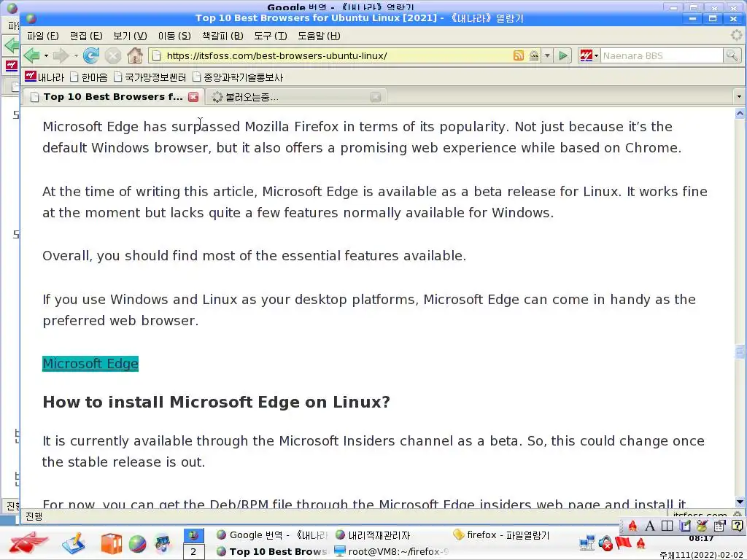This screenshot has width=747, height=560.
Task: Go back using the green back arrow
Action: pos(31,55)
